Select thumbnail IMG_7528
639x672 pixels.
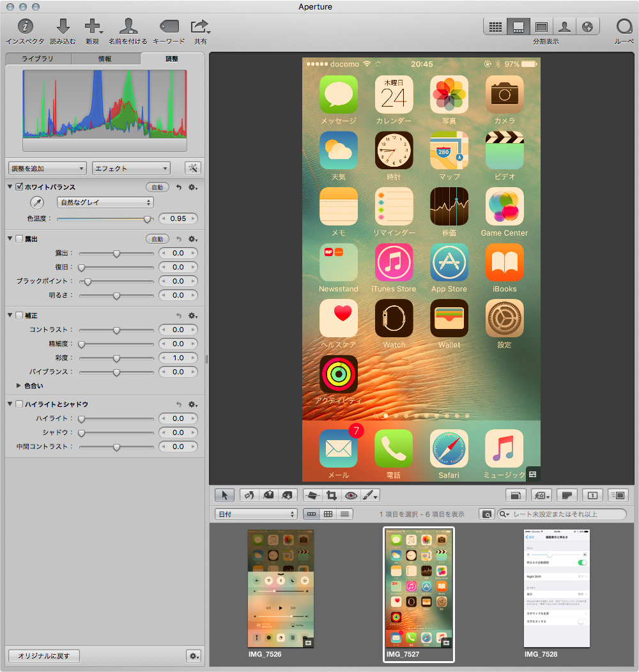pos(557,588)
